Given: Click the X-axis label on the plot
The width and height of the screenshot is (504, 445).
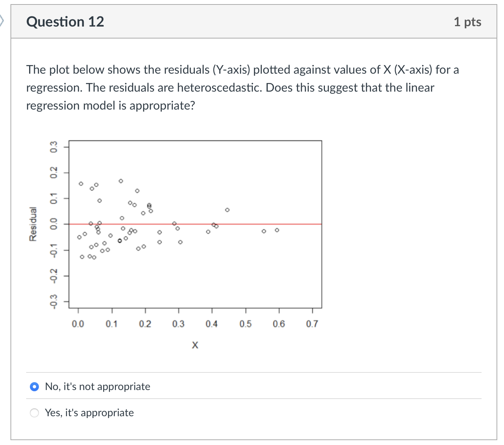Looking at the screenshot, I should (195, 345).
